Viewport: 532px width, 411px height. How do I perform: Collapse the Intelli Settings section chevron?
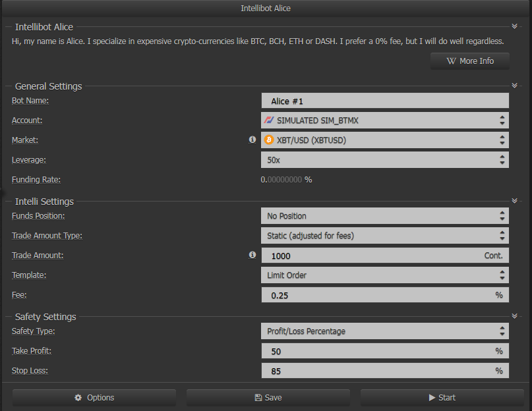pos(514,201)
